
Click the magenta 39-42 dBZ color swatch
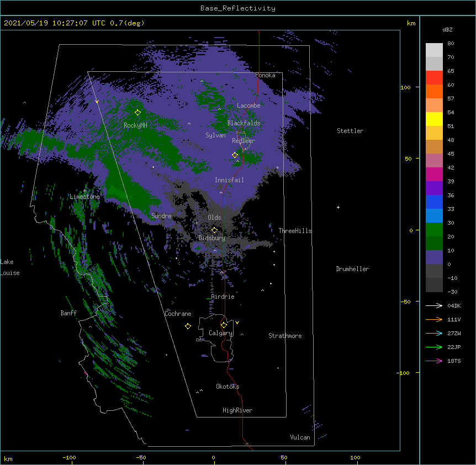coord(434,174)
